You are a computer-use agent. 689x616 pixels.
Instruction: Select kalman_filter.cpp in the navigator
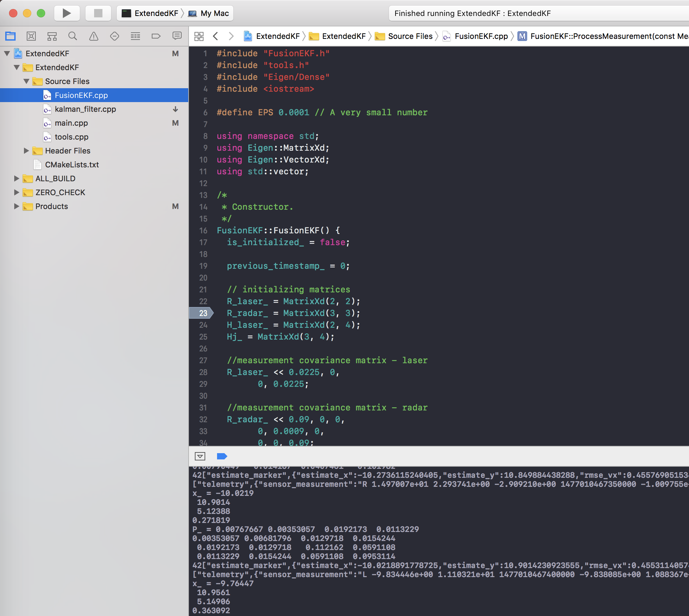pyautogui.click(x=85, y=109)
